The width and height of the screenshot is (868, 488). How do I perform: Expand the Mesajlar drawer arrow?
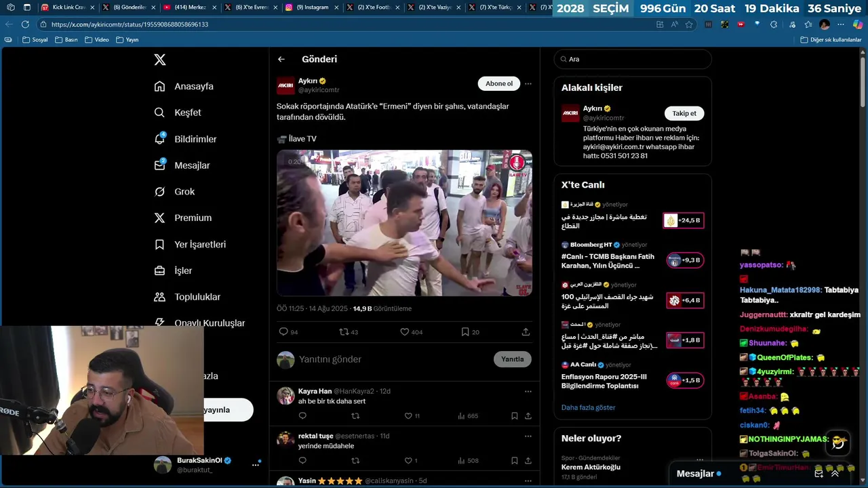[835, 474]
